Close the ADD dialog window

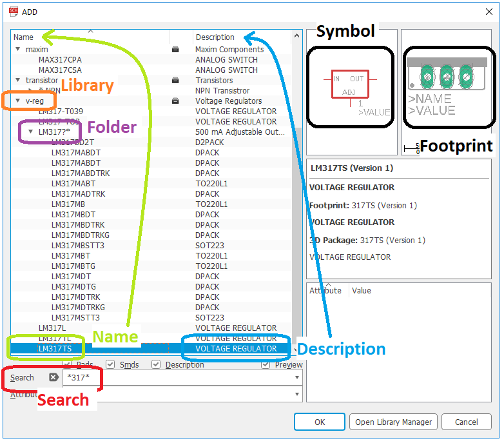click(489, 12)
